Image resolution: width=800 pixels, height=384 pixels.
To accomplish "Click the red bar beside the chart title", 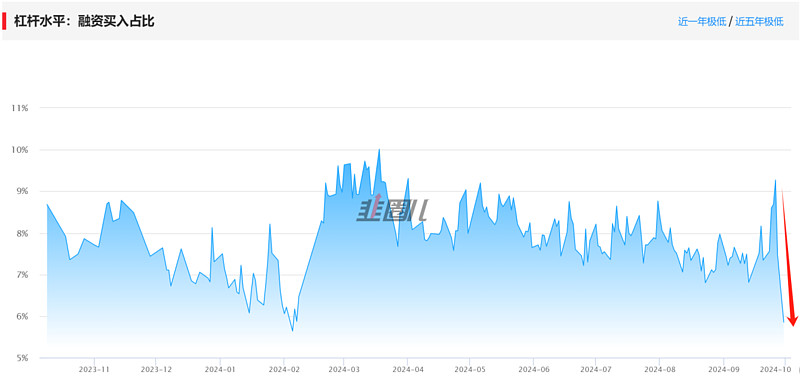I will click(5, 21).
